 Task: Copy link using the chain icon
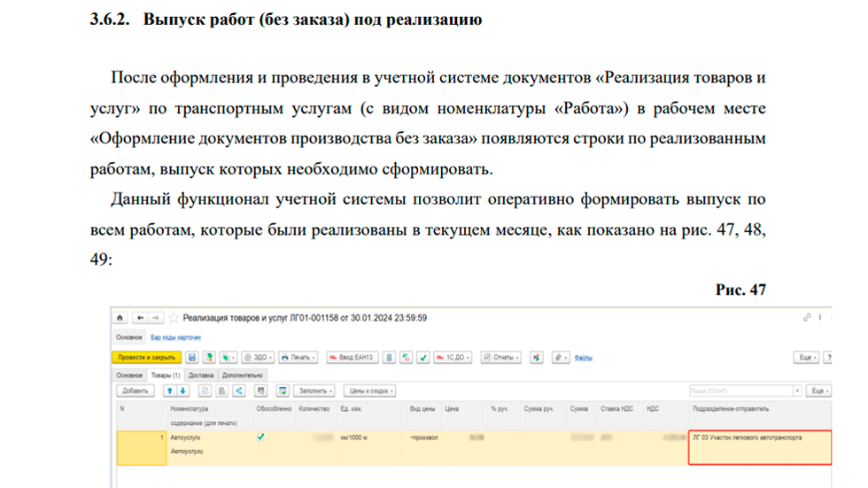pos(807,318)
